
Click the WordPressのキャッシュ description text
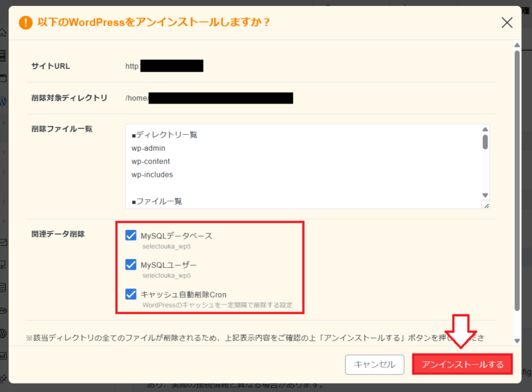[217, 305]
